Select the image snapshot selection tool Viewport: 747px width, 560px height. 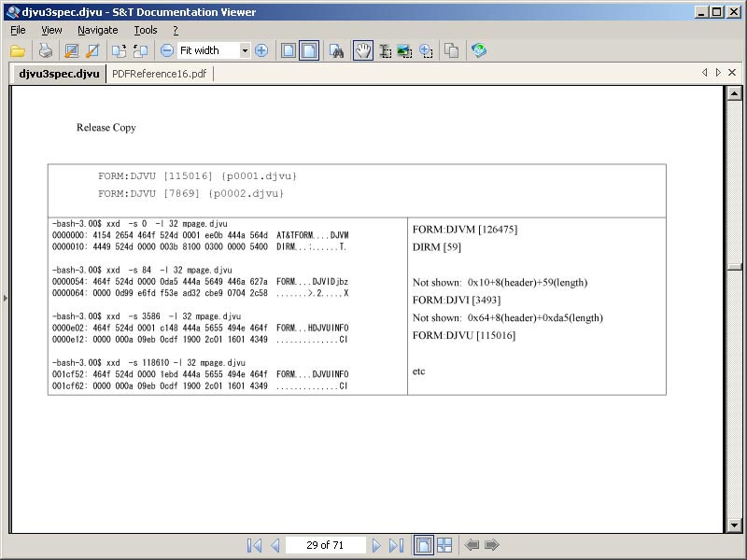[405, 50]
